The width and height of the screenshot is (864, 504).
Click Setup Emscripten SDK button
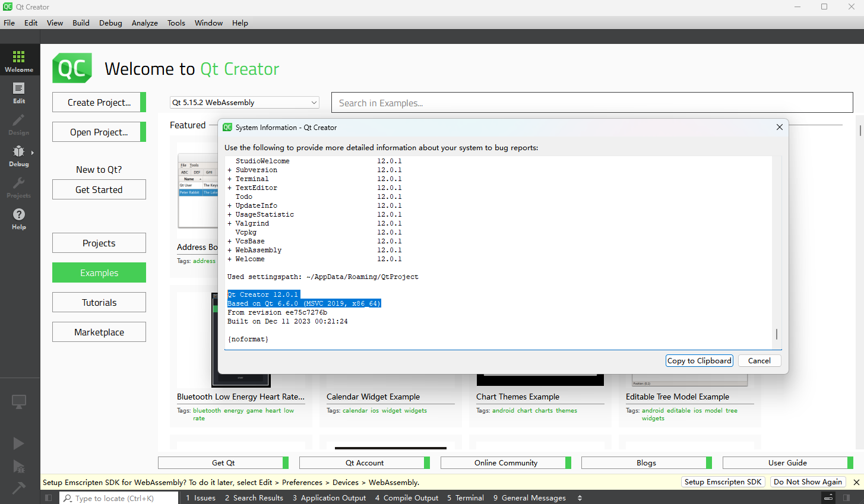tap(723, 482)
